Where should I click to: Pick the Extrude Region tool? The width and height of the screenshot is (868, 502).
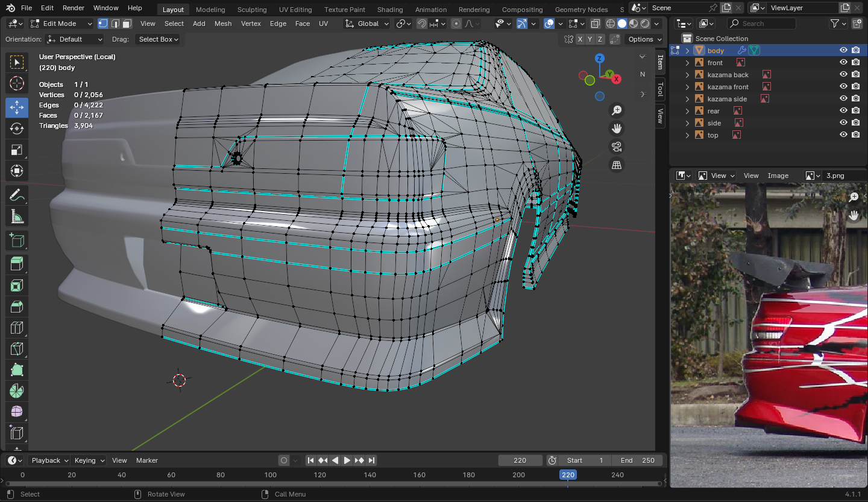pos(17,263)
